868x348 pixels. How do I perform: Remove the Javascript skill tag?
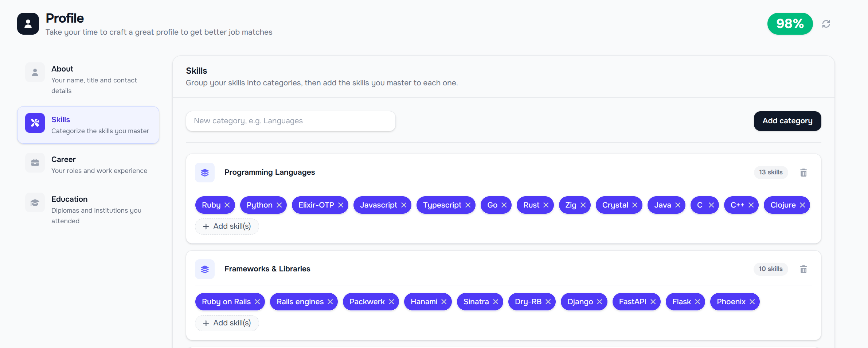[x=404, y=205]
